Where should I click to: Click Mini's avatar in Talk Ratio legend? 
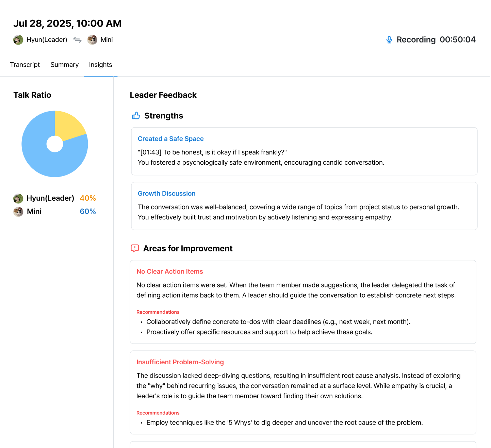pos(18,212)
